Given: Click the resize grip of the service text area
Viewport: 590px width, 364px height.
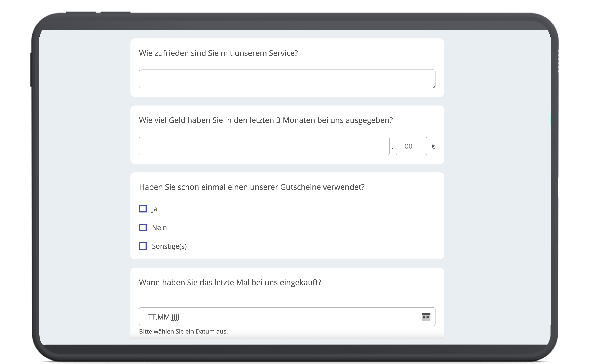Looking at the screenshot, I should (434, 87).
